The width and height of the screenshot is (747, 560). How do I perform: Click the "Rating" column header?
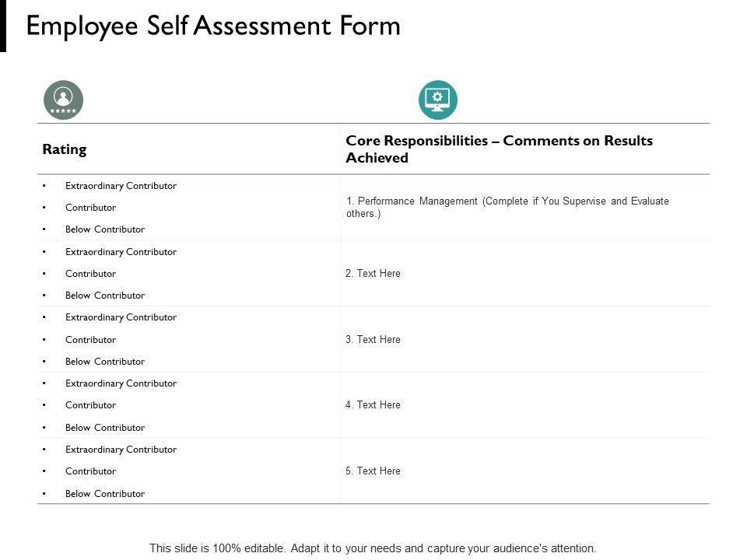65,149
